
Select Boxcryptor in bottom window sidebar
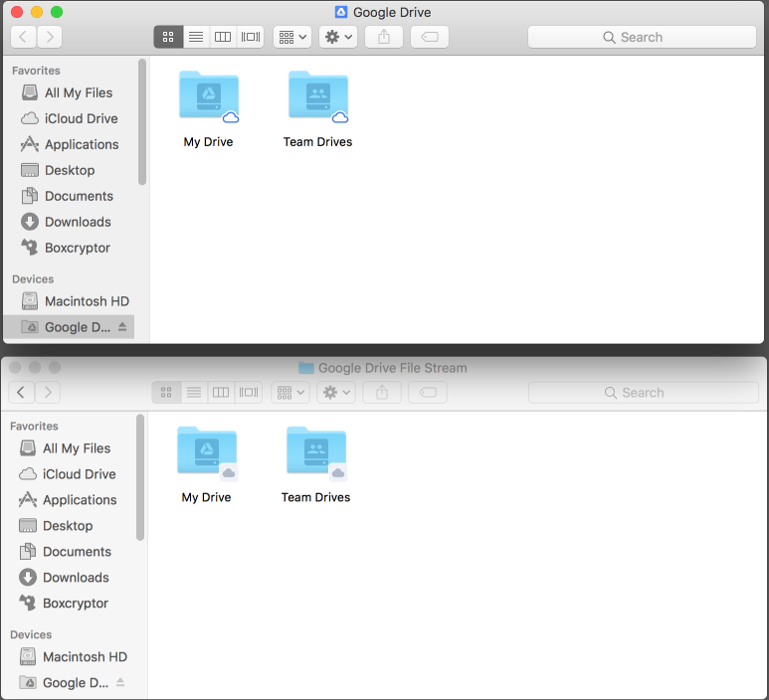click(x=68, y=604)
